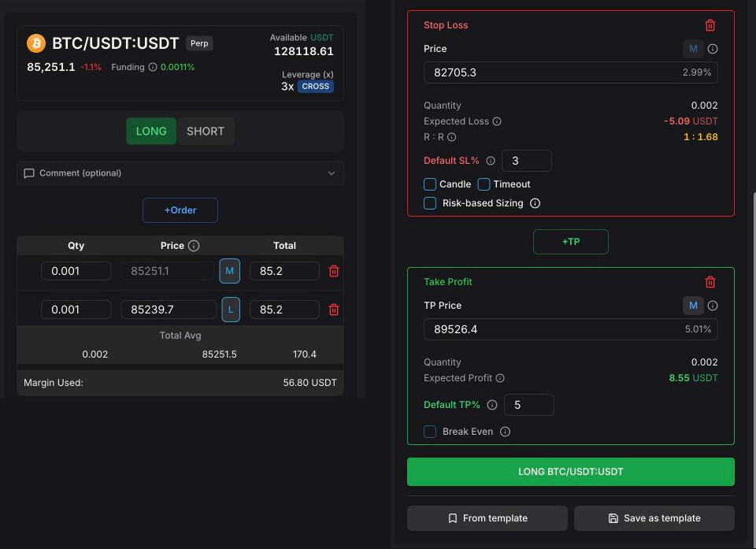Edit Default TP% value field
This screenshot has height=549, width=756.
529,405
